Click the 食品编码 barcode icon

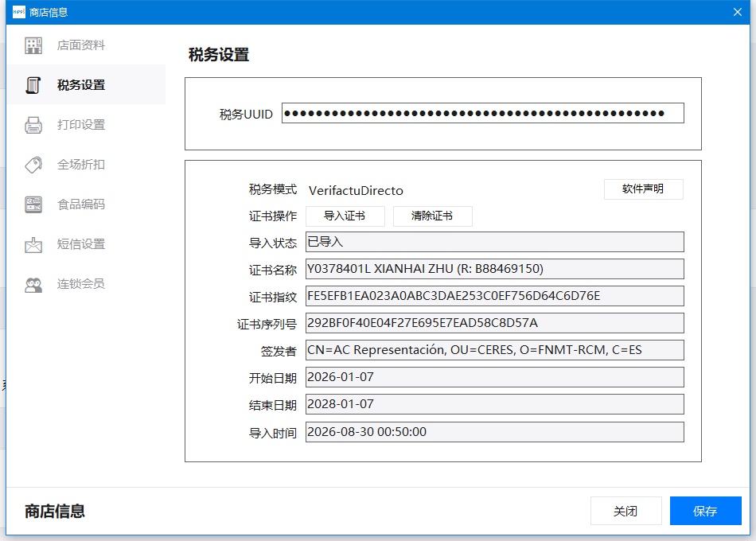click(33, 204)
